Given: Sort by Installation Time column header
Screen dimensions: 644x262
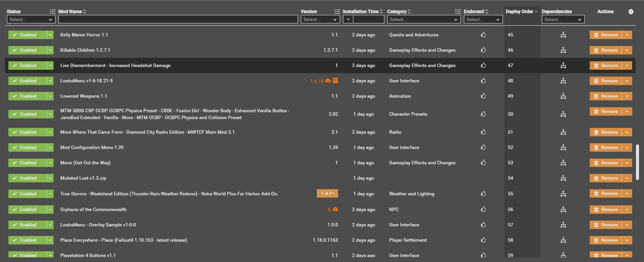Looking at the screenshot, I should [363, 11].
